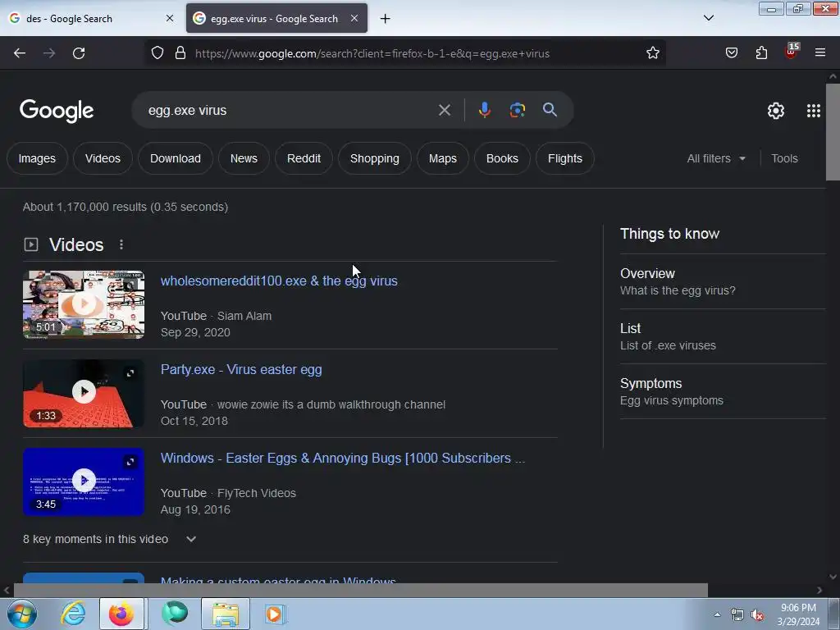Screen dimensions: 840x630
Task: Open the three-dot menu beside Videos heading
Action: [x=121, y=244]
